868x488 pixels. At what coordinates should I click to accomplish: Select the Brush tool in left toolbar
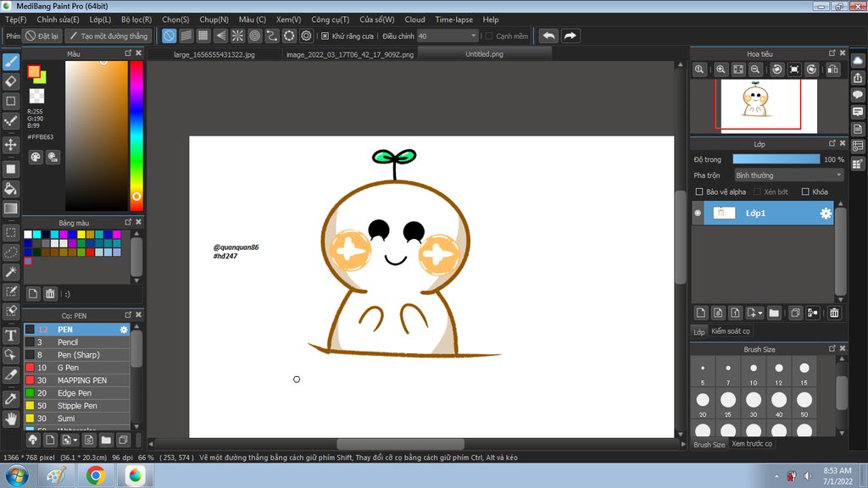(x=10, y=61)
